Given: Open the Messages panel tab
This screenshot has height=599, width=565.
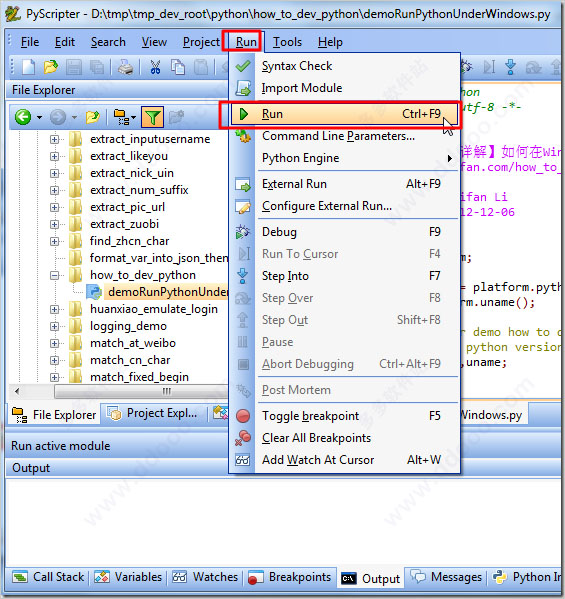Looking at the screenshot, I should click(x=446, y=577).
